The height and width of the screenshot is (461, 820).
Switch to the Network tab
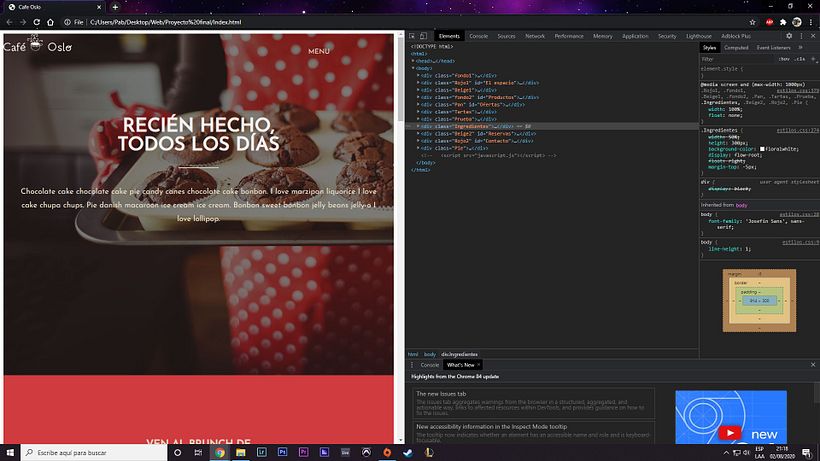(x=535, y=36)
